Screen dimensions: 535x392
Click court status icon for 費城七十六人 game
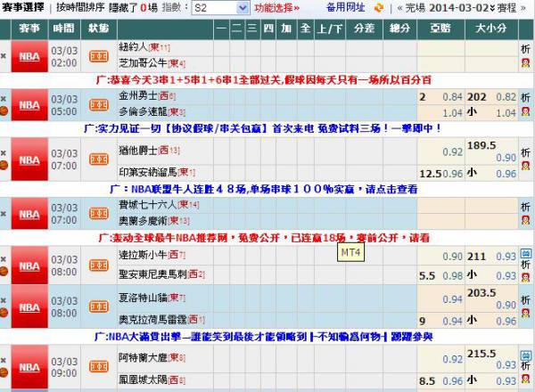click(99, 214)
